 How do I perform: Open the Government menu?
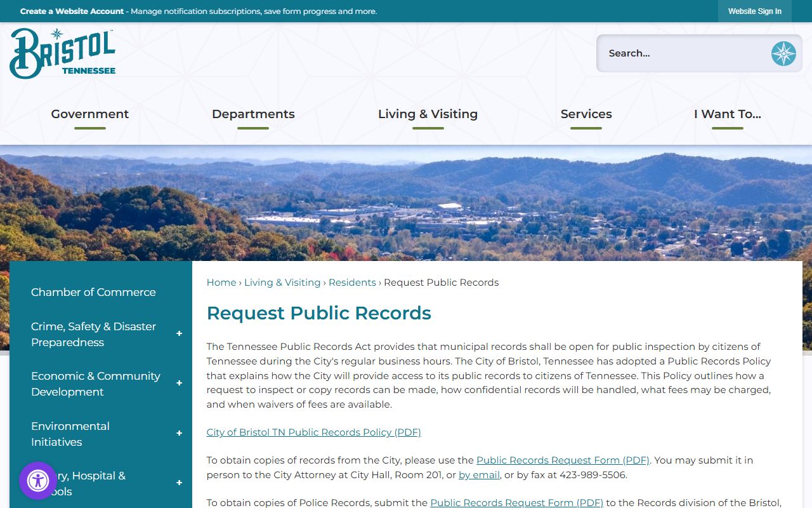click(90, 114)
